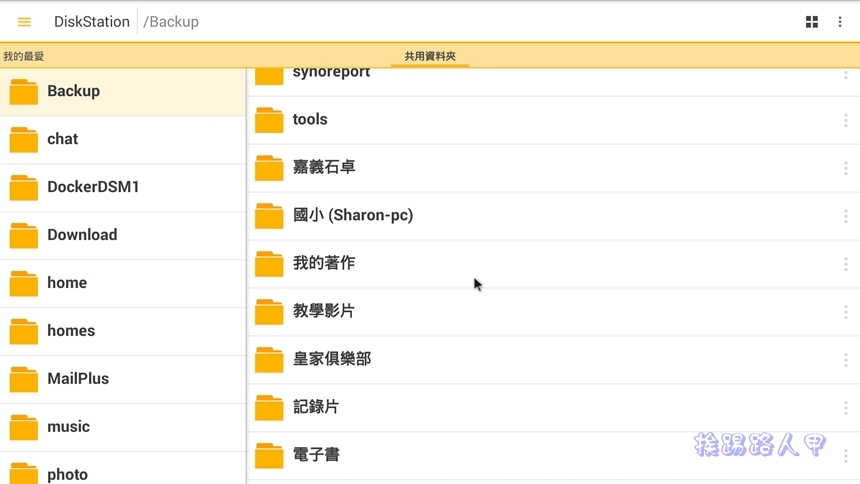Image resolution: width=860 pixels, height=484 pixels.
Task: Select the 我的最愛 tab
Action: click(x=24, y=56)
